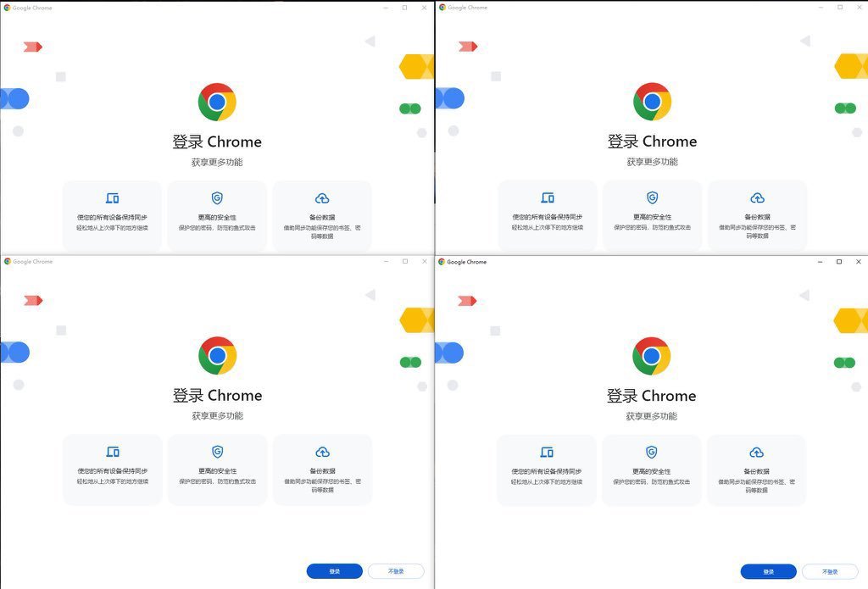Screen dimensions: 868x589
Task: Click 不登录 in the bottom-right Chrome window
Action: click(x=830, y=571)
